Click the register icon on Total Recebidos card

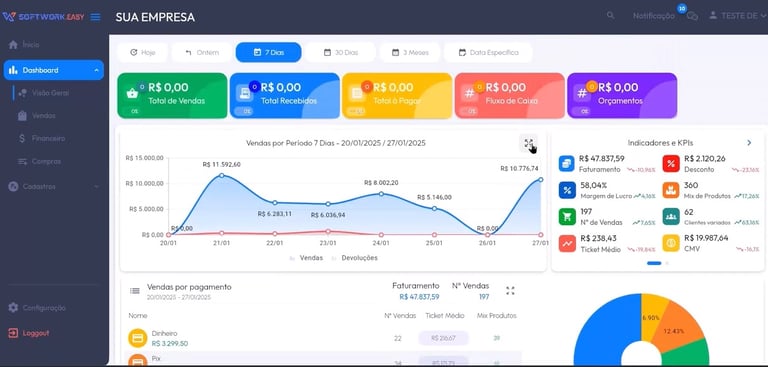click(x=244, y=94)
